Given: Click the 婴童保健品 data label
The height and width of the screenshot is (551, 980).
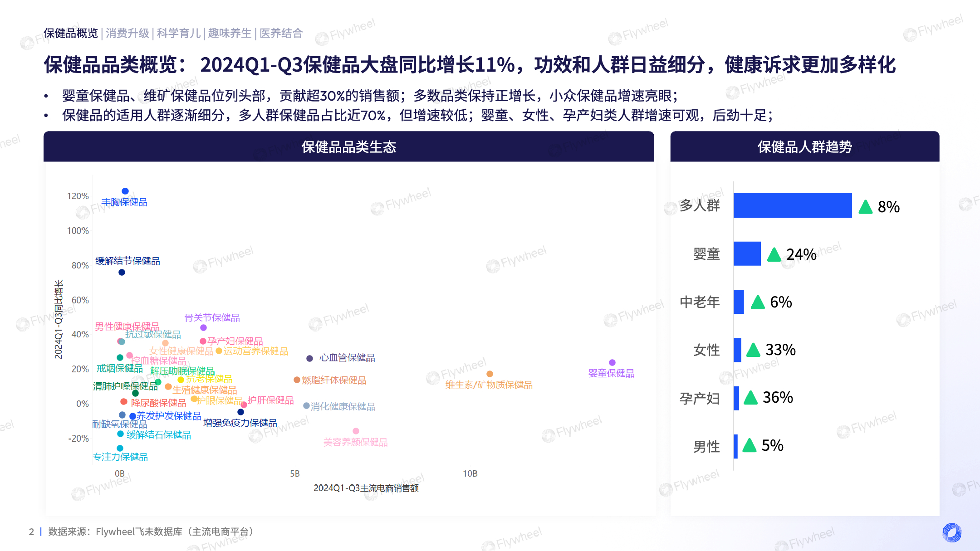Looking at the screenshot, I should [x=612, y=373].
